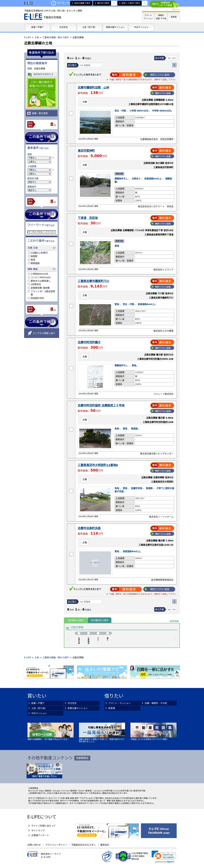This screenshot has width=204, height=868.
Task: Focus the フリーワード text input
Action: click(x=42, y=232)
